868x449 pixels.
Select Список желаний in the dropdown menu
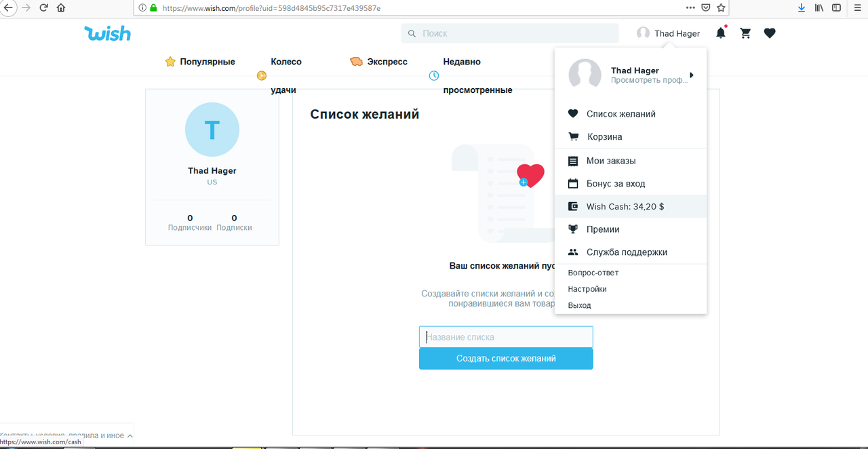click(x=631, y=114)
